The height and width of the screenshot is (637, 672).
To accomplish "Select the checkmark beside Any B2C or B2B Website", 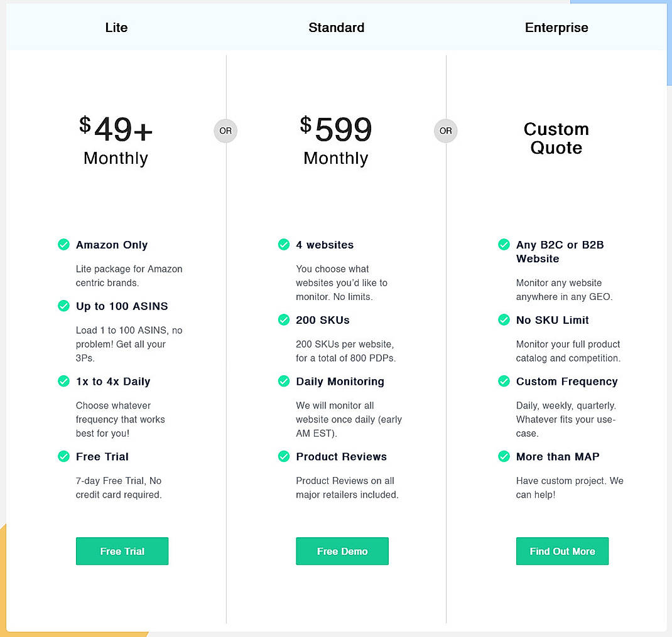I will (504, 245).
